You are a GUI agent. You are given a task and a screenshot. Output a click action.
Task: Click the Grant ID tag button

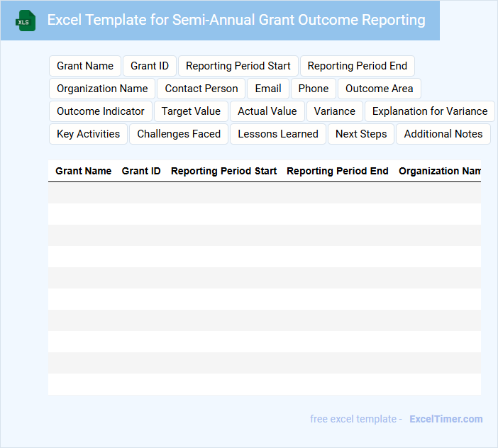[x=150, y=66]
